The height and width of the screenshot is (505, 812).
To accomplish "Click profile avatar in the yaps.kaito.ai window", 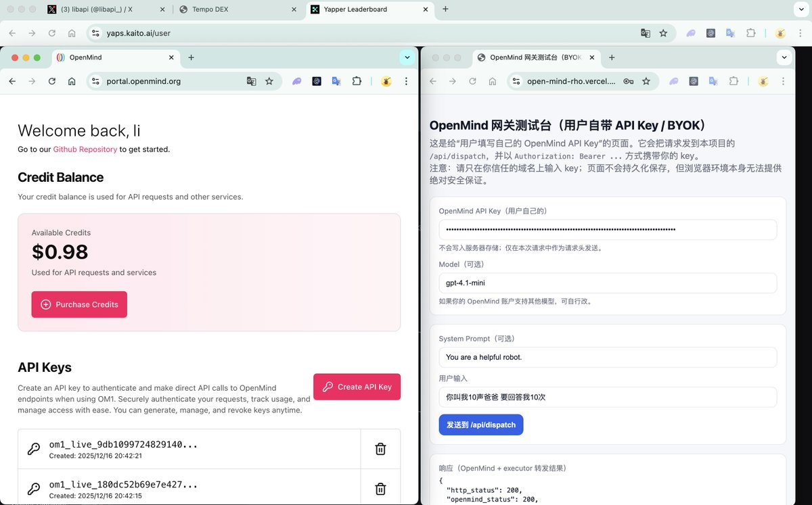I will 780,33.
